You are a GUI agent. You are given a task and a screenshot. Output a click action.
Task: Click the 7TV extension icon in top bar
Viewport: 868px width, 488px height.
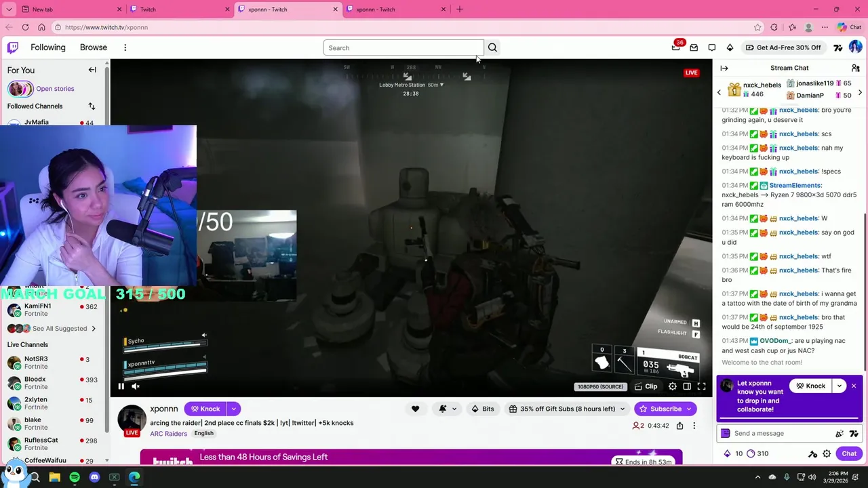pyautogui.click(x=838, y=47)
